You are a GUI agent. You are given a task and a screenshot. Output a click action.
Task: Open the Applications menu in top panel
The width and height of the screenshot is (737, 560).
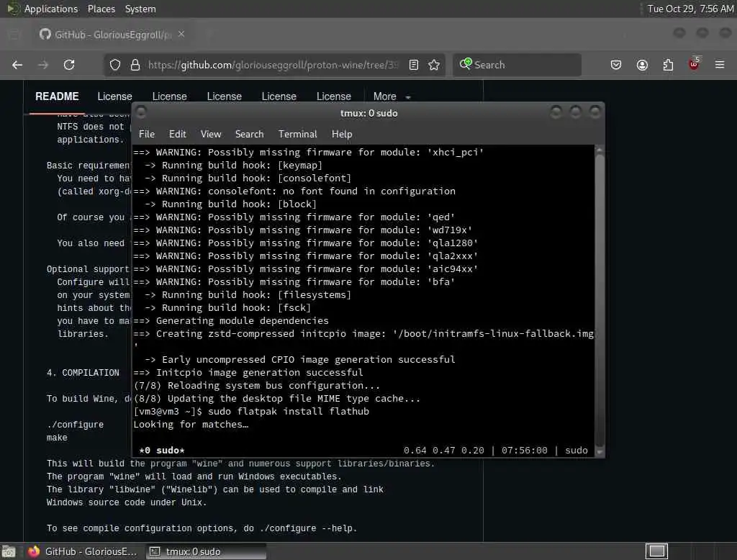click(x=51, y=9)
